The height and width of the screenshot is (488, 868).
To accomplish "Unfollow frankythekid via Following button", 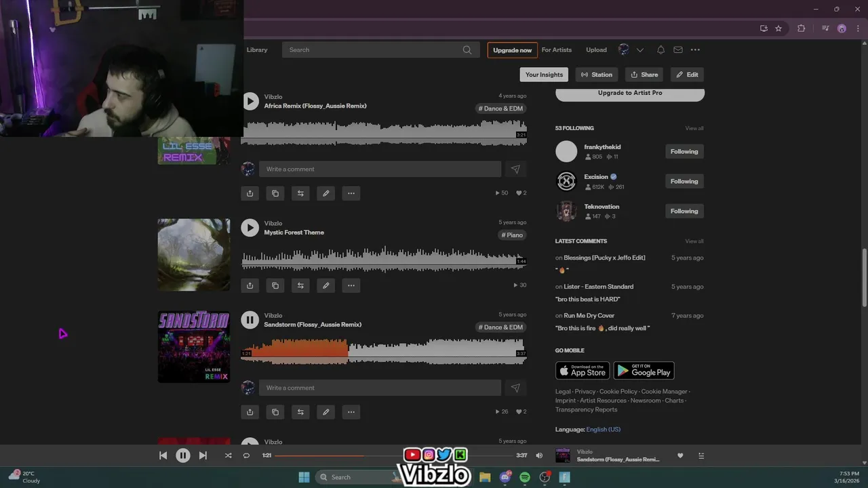I will tap(684, 152).
